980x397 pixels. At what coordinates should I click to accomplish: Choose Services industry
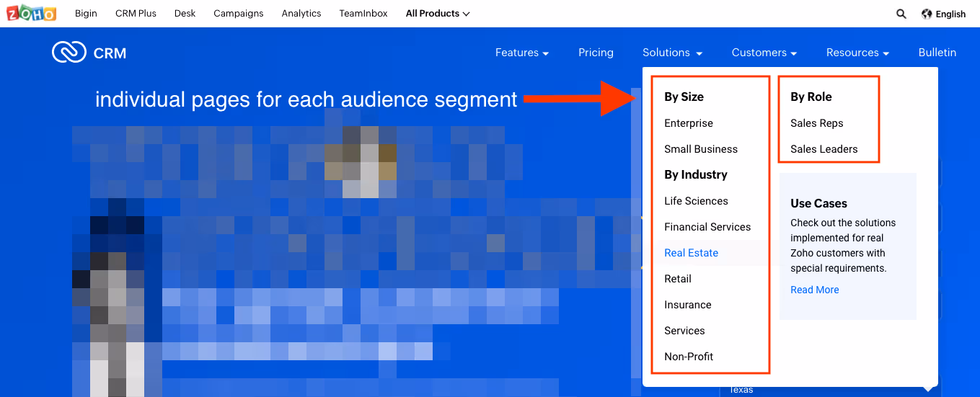(x=684, y=331)
